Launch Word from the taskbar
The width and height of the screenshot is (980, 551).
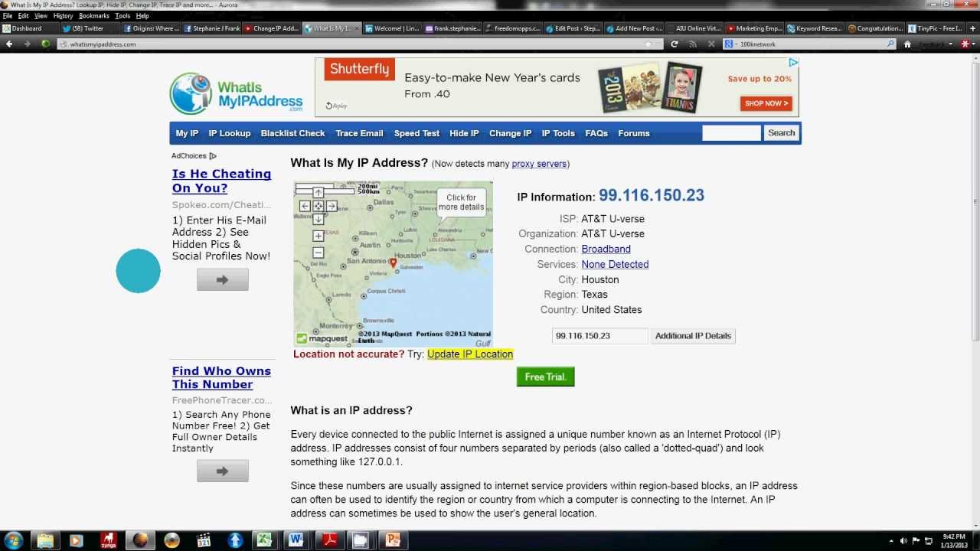(296, 540)
